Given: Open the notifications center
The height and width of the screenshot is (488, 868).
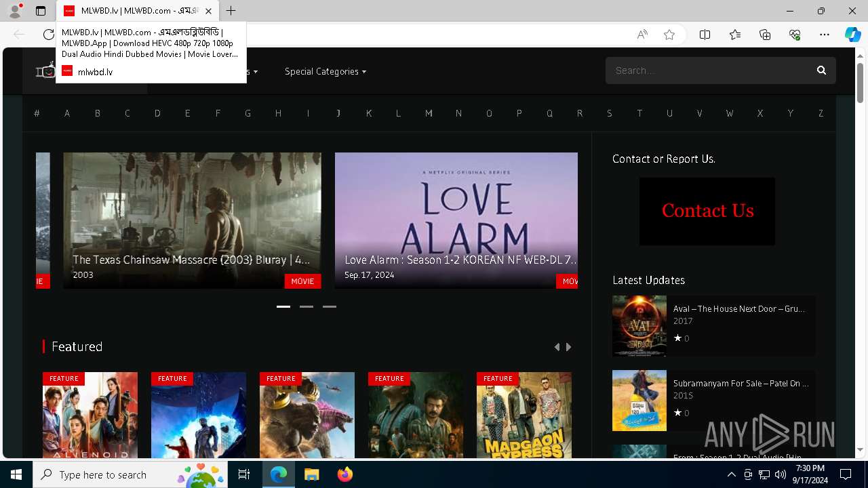Looking at the screenshot, I should click(x=846, y=474).
